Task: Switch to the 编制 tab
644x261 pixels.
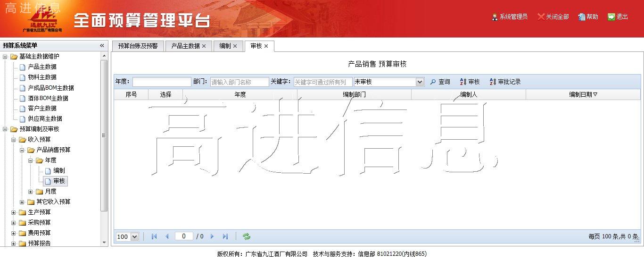Action: pos(225,46)
